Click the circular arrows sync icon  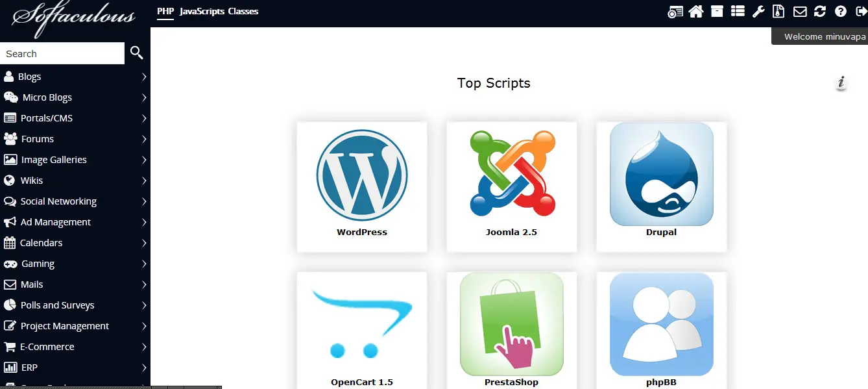820,11
